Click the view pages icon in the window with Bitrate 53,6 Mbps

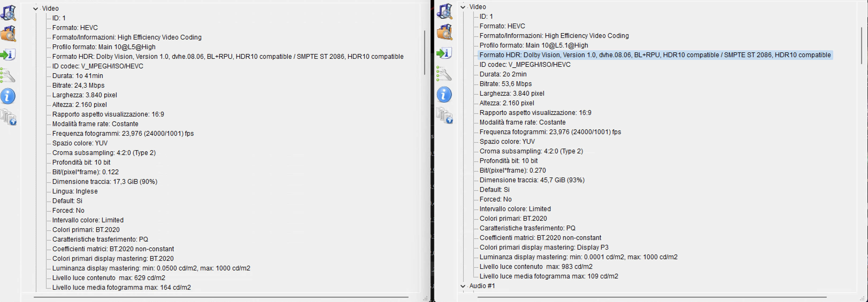point(444,115)
